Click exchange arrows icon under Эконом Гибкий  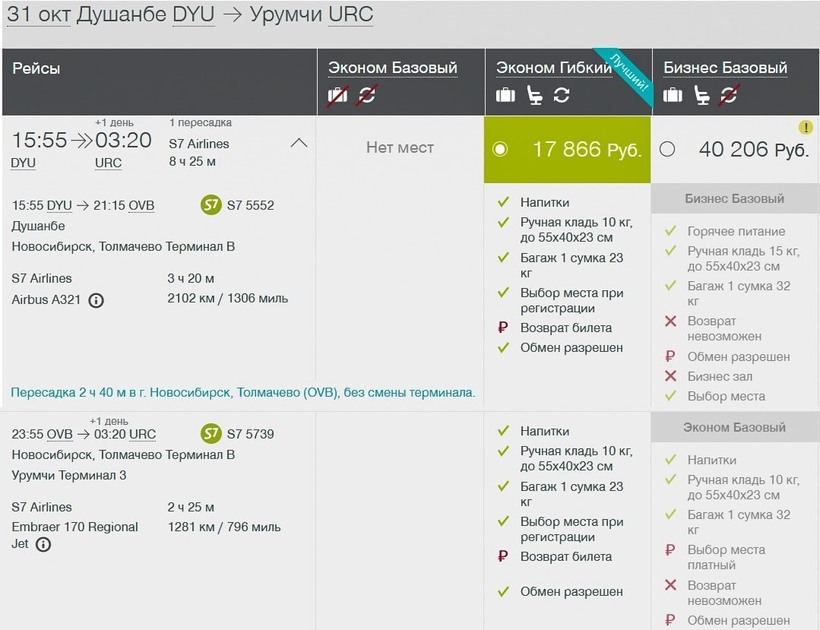(x=562, y=96)
